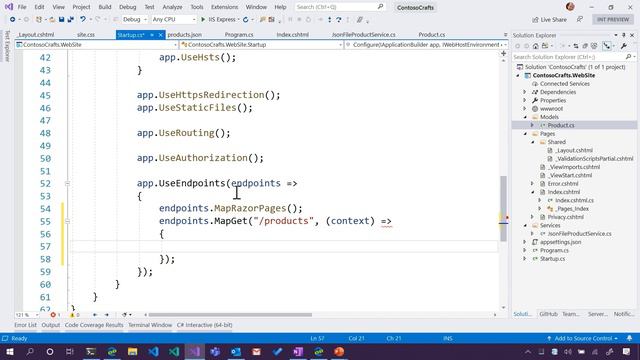This screenshot has width=640, height=360.
Task: Toggle Show All Files in Solution Explorer
Action: [594, 46]
